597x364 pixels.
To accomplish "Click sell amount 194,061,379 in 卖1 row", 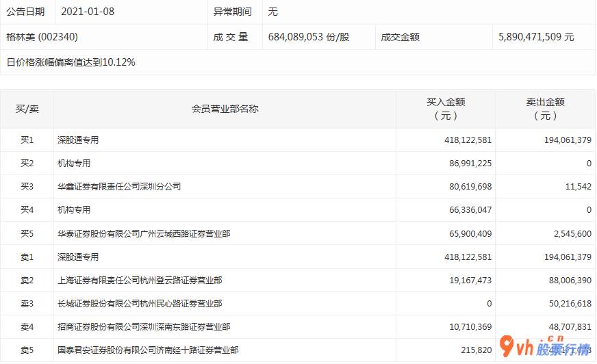I will 568,257.
